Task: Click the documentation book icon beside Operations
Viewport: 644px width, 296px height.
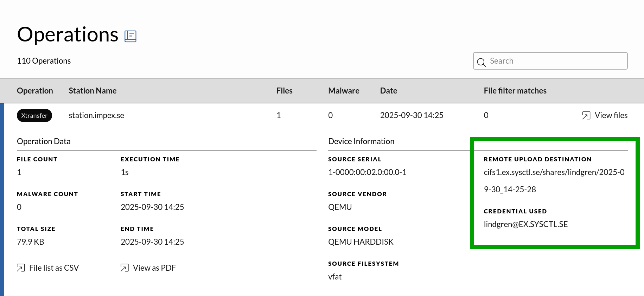Action: point(130,36)
